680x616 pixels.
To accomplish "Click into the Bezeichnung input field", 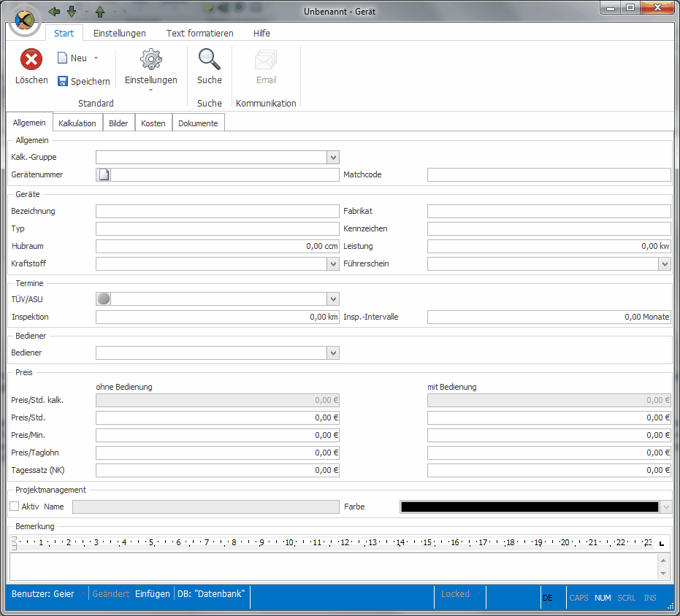I will coord(217,211).
